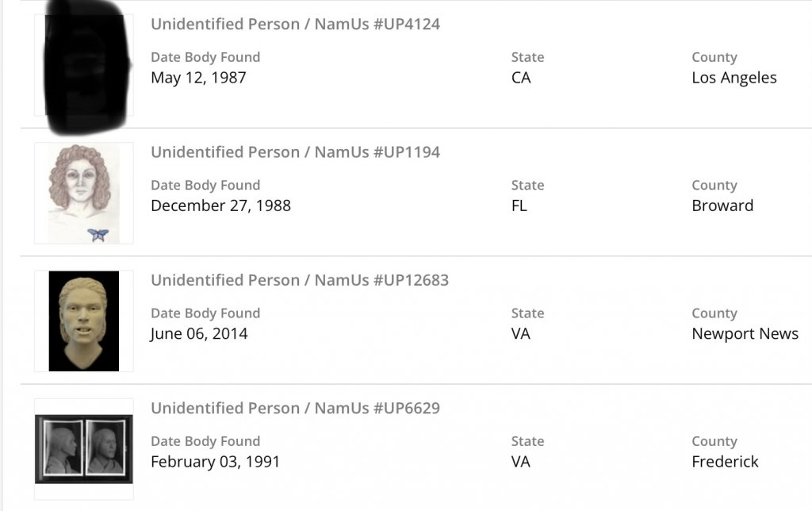Viewport: 812px width, 511px height.
Task: Open the blacked-out thumbnail for case UP4124
Action: point(83,65)
